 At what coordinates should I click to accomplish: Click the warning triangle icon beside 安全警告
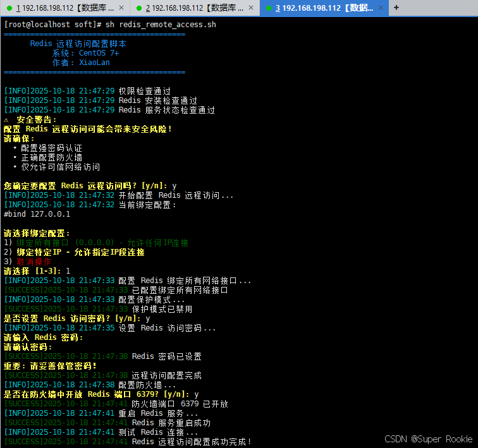click(6, 120)
